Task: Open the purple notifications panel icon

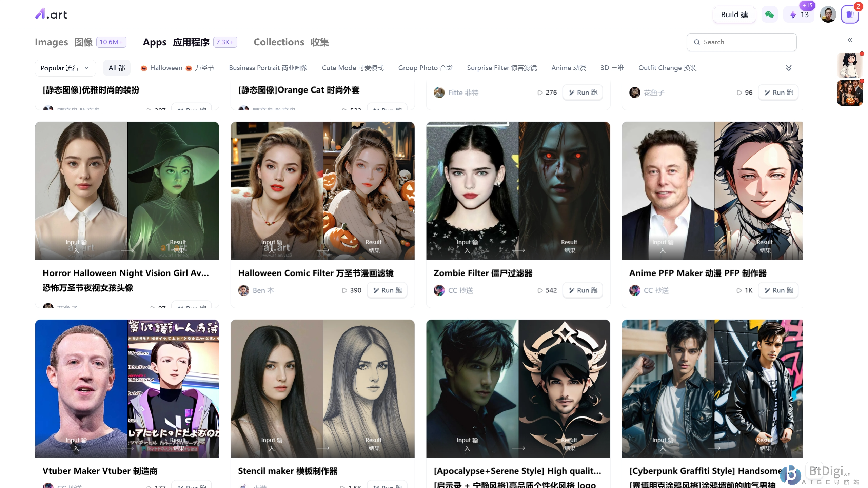Action: pos(850,15)
